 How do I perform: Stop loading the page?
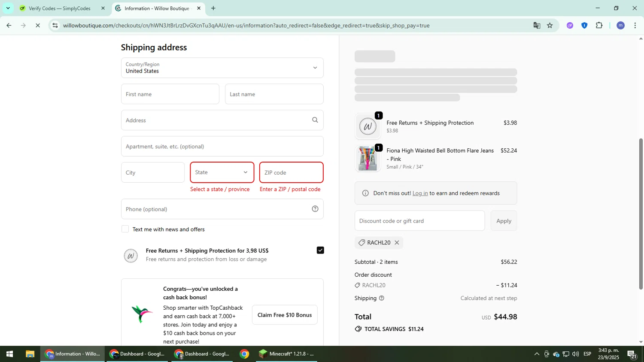click(38, 26)
